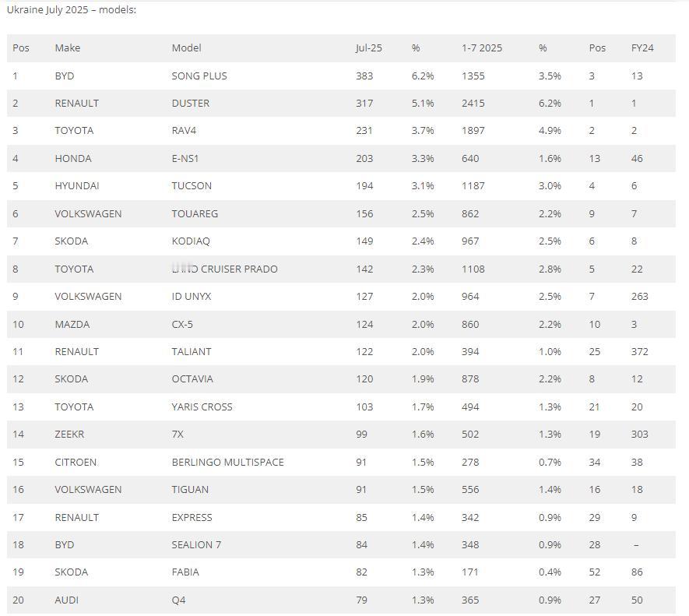689x616 pixels.
Task: Select the HONDA make cell
Action: pyautogui.click(x=73, y=158)
